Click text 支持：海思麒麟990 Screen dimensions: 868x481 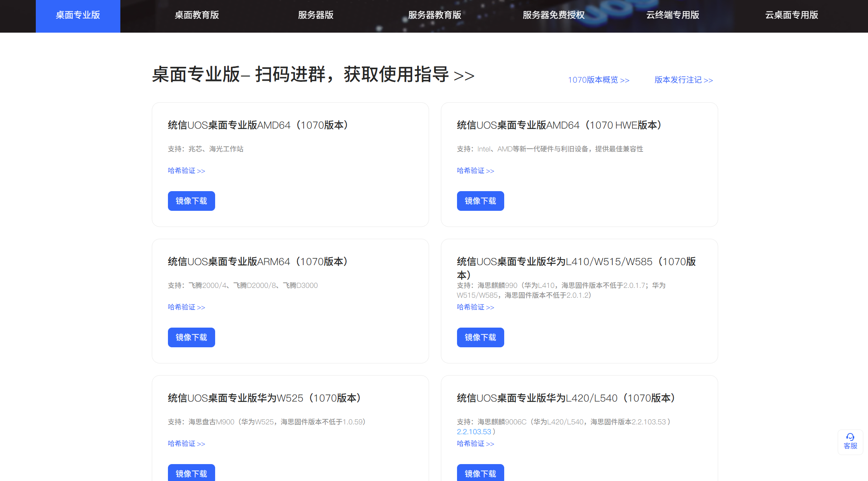click(561, 290)
